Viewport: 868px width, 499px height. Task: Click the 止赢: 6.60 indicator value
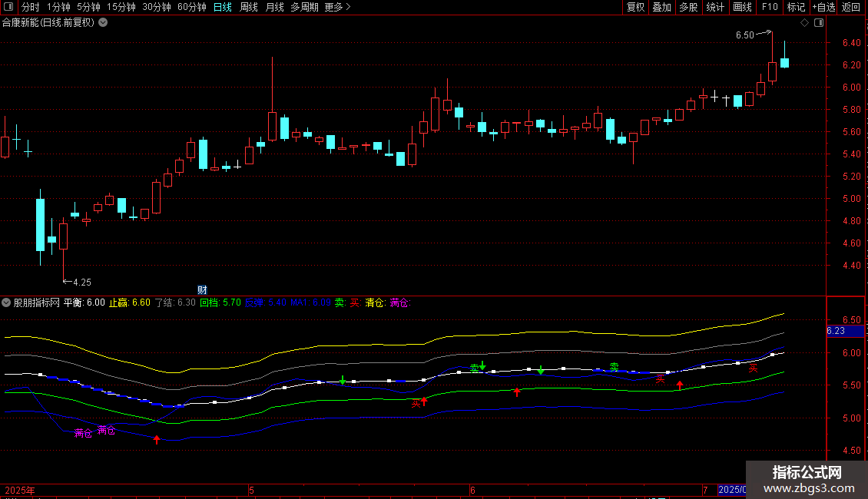coord(130,302)
